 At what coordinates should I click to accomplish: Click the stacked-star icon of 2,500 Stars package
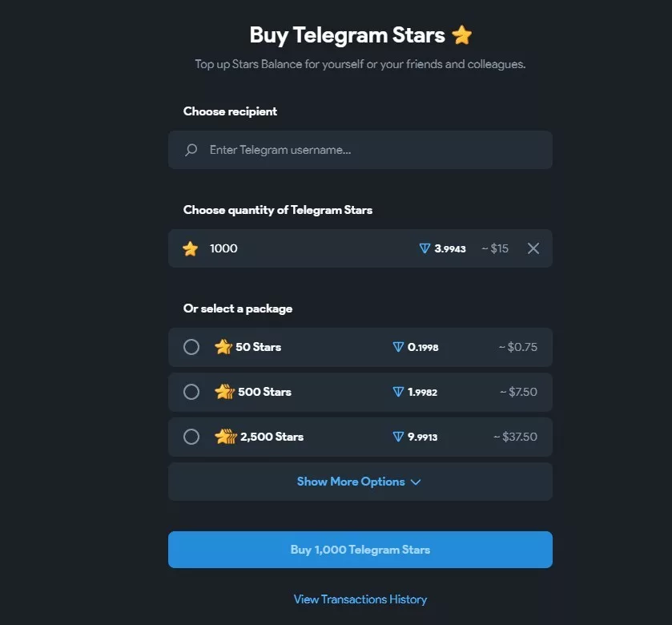tap(225, 437)
